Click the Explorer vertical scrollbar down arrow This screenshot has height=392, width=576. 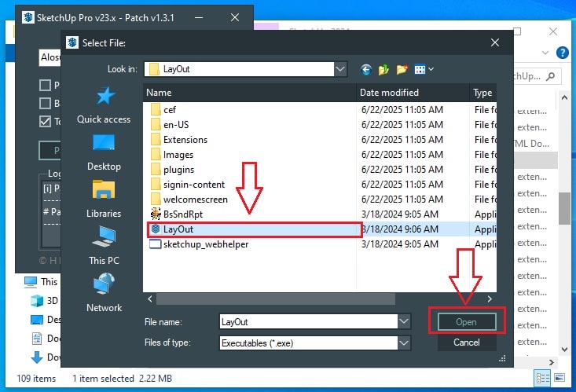click(565, 349)
